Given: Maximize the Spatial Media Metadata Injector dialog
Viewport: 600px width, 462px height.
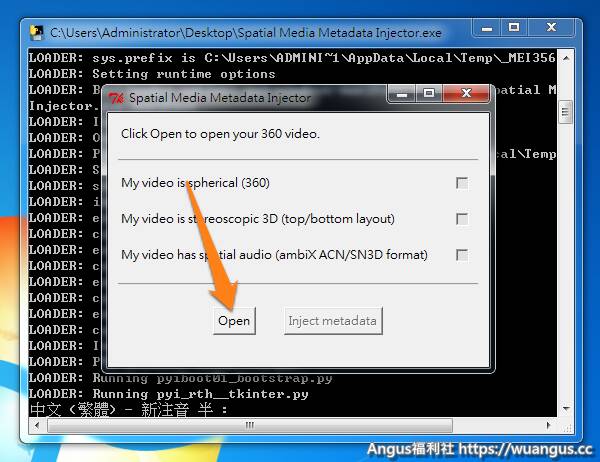Looking at the screenshot, I should point(429,93).
